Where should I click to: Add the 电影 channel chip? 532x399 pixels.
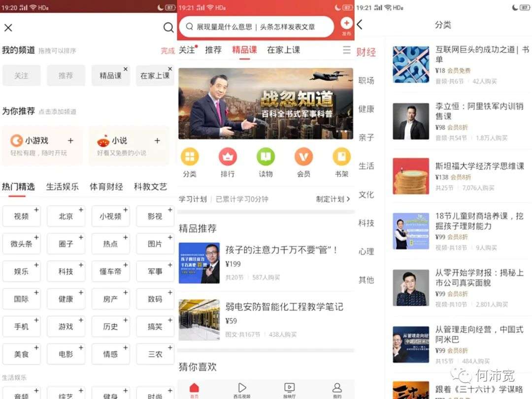(x=66, y=354)
